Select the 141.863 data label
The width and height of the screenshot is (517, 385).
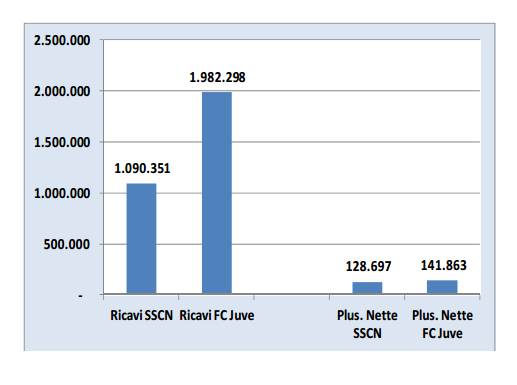pyautogui.click(x=444, y=265)
